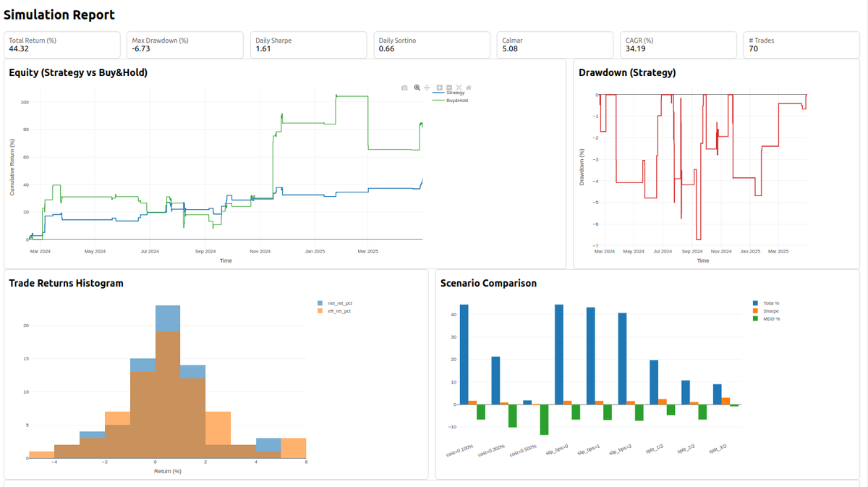
Task: Toggle the Buy&Hold trace in equity legend
Action: 450,100
